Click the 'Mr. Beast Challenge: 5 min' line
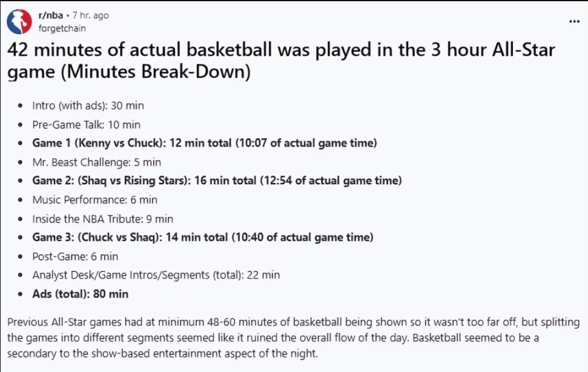 96,162
